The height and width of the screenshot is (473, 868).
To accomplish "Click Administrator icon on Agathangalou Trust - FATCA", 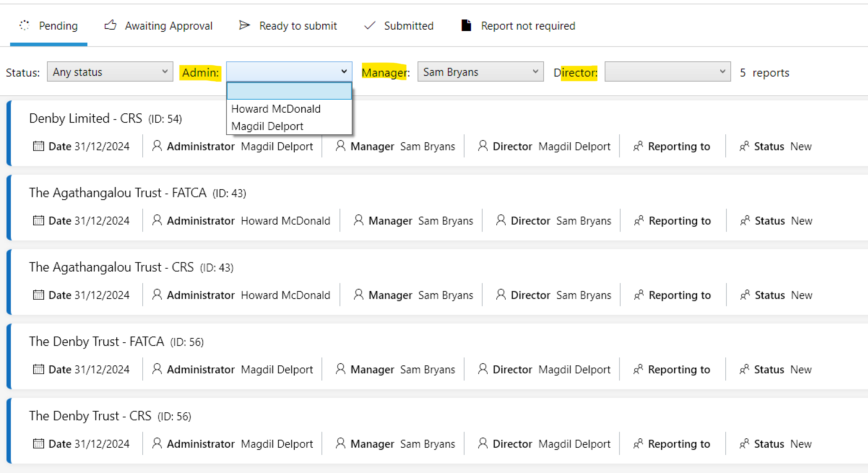I will (x=157, y=220).
